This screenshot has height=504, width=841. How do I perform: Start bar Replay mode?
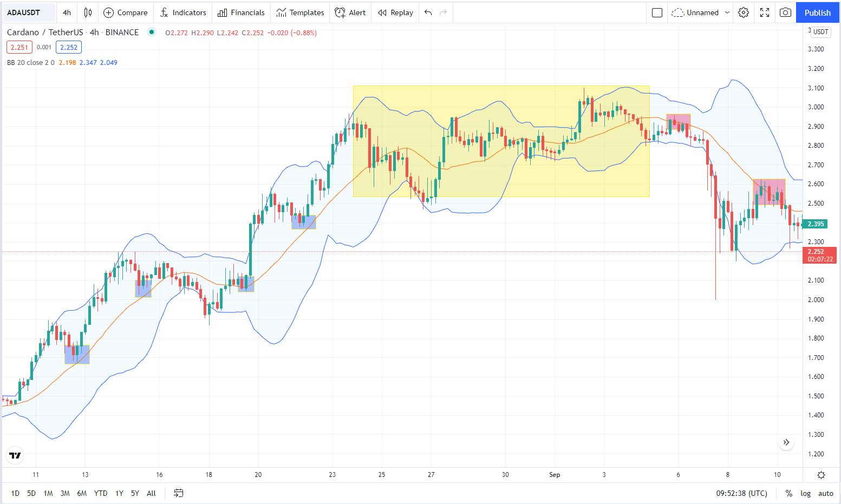point(395,12)
